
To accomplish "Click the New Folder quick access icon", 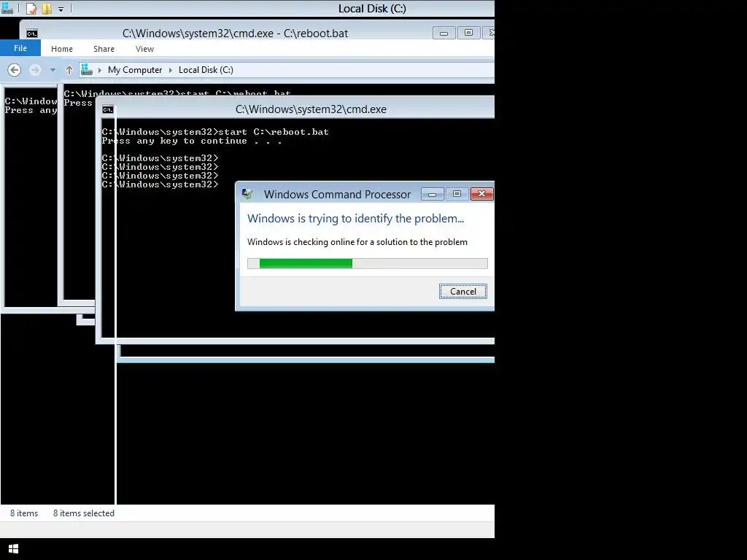I will tap(47, 9).
